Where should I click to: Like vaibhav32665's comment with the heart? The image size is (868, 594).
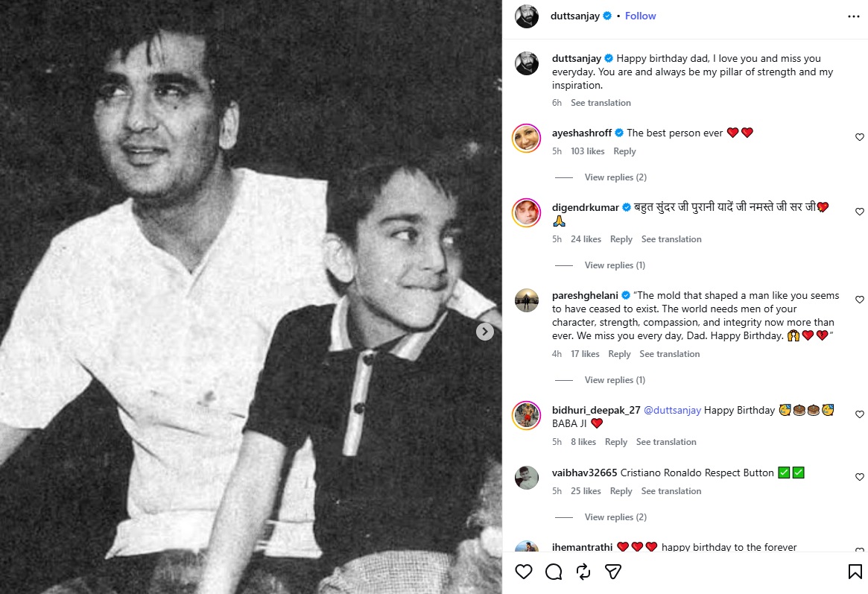coord(859,477)
